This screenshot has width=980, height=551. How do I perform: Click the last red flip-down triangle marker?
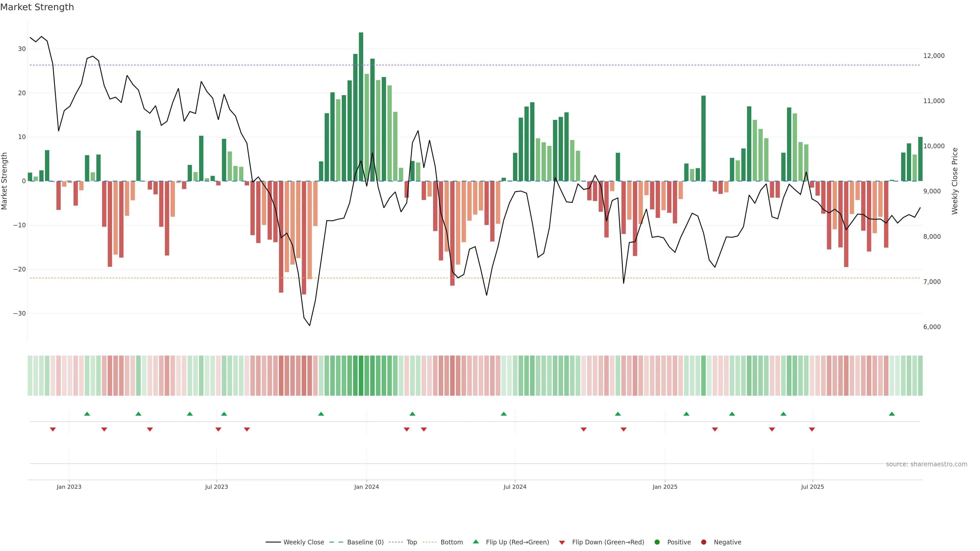point(812,429)
